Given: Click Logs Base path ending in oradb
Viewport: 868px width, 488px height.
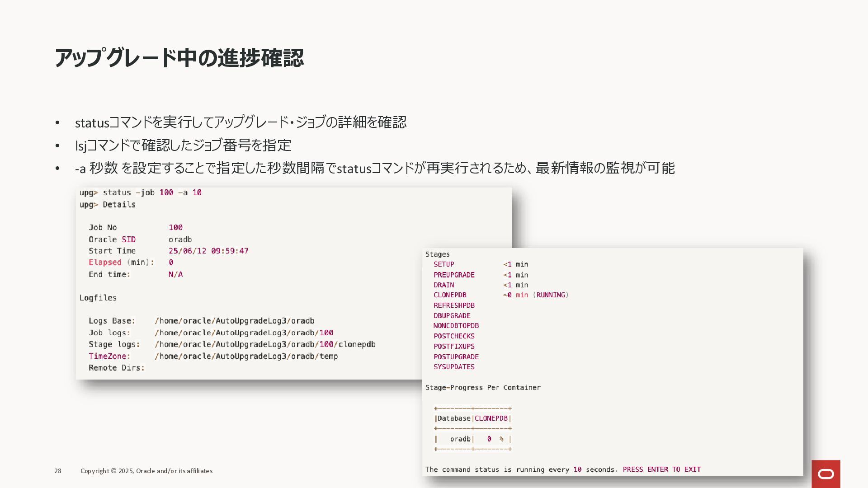Looking at the screenshot, I should point(234,321).
